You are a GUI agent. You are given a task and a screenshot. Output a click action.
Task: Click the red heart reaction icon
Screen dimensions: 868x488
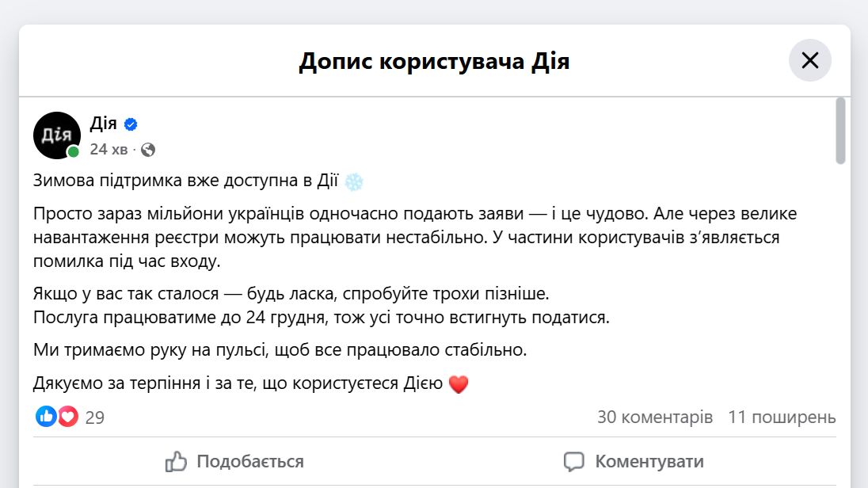point(67,417)
